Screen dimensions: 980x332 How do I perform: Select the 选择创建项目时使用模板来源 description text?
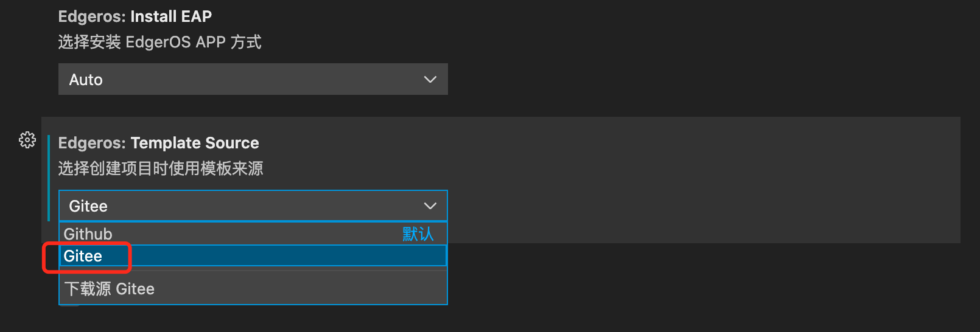[x=161, y=168]
